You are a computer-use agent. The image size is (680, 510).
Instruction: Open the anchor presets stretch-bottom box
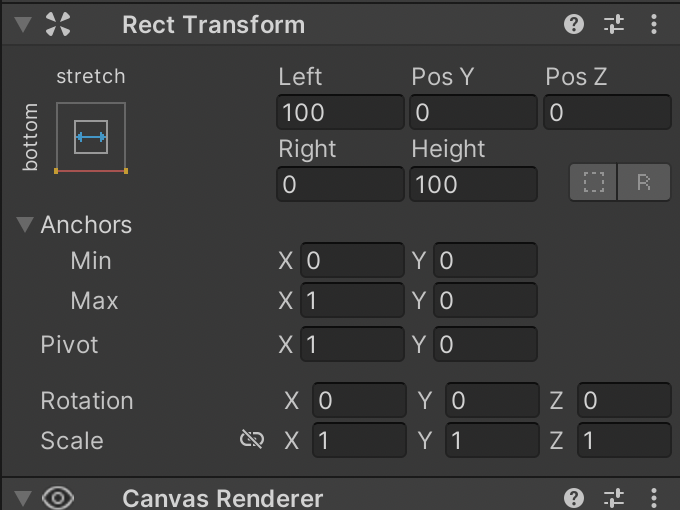click(91, 138)
